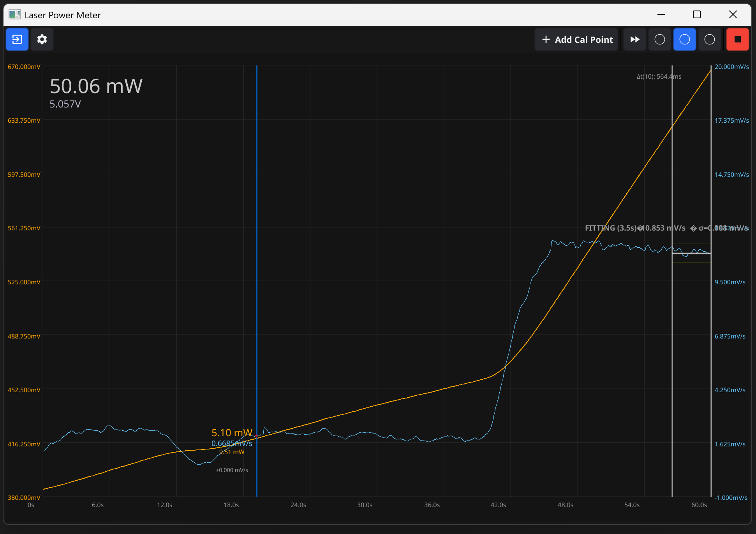This screenshot has height=534, width=756.
Task: Click the 0.6685mV/s slope readout
Action: tap(232, 443)
